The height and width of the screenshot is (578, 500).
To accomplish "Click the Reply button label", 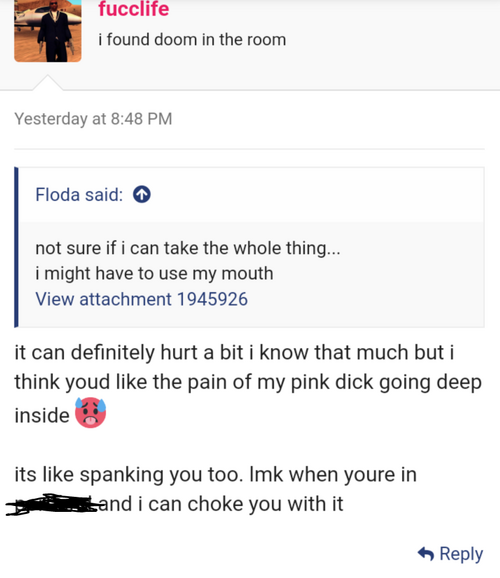I will pyautogui.click(x=461, y=554).
